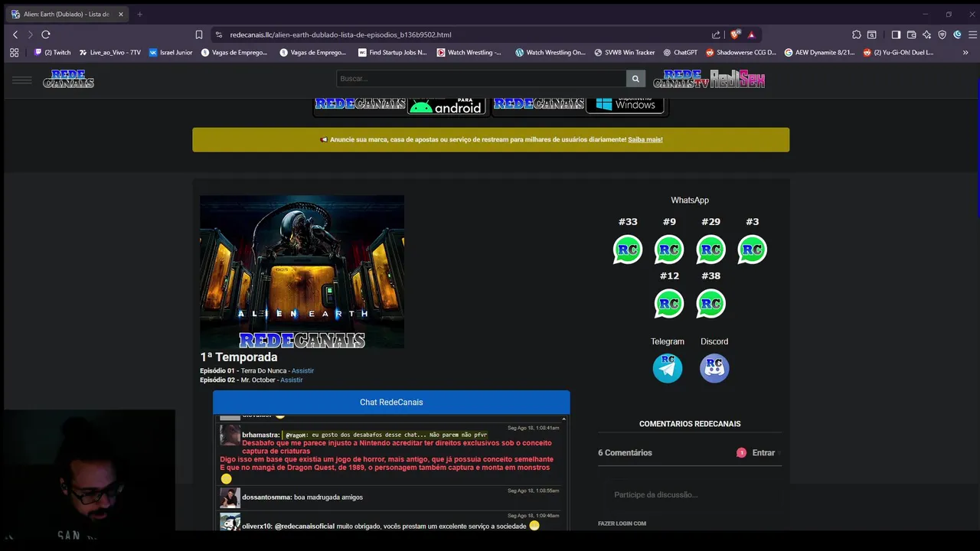
Task: Open the Yu-Gi-Oh! Duel bookmark
Action: (898, 53)
